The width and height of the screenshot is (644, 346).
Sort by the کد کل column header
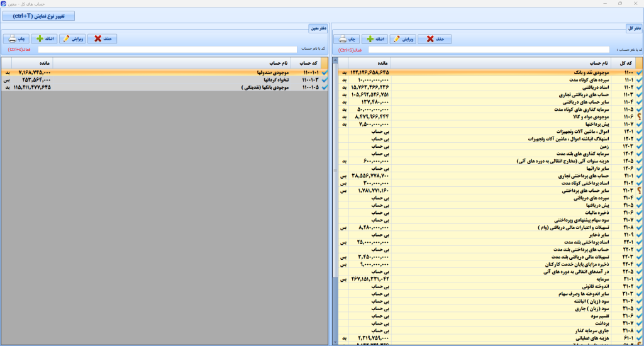click(623, 63)
